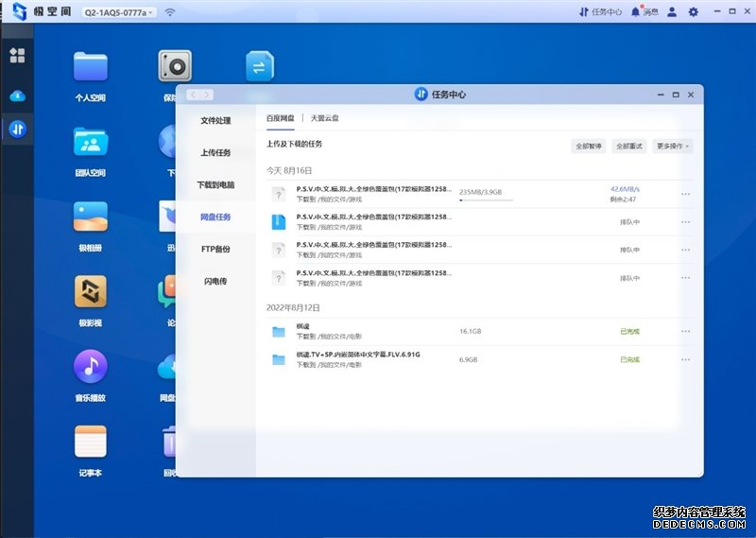Open the settings gear in top bar
The height and width of the screenshot is (538, 756).
tap(693, 12)
